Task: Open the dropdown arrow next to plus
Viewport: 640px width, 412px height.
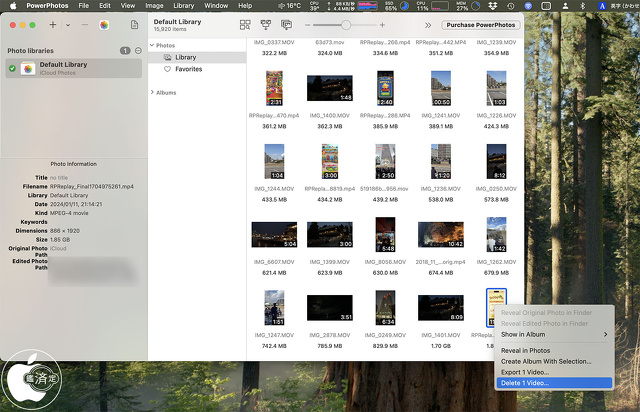Action: (x=67, y=24)
